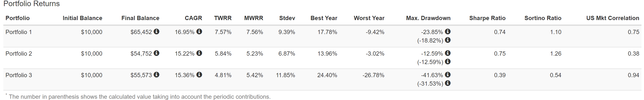This screenshot has width=644, height=100.
Task: Click info icon beside -12.59% max drawdown
Action: 448,53
